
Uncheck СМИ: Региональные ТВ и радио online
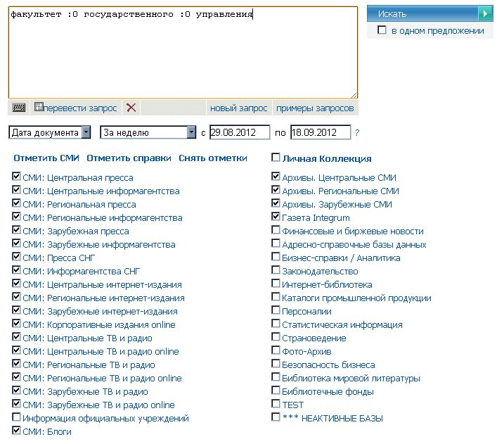16,376
